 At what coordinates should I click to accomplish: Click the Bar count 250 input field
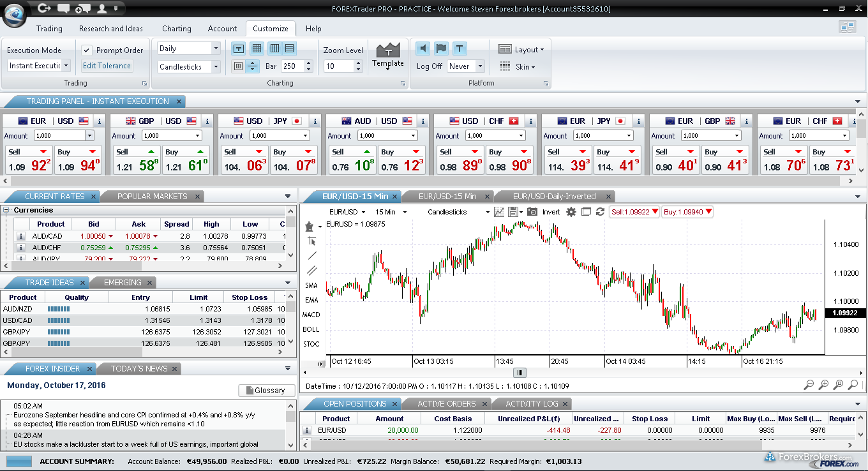pyautogui.click(x=292, y=66)
